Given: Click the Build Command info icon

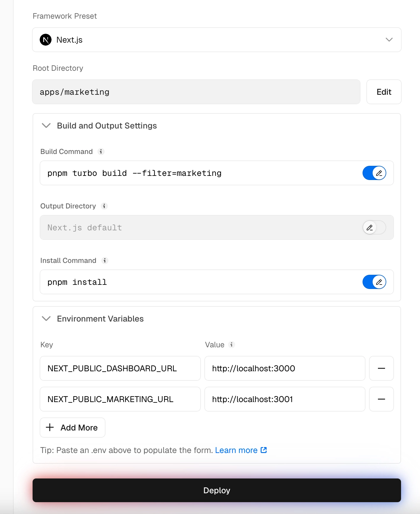Looking at the screenshot, I should pos(101,152).
